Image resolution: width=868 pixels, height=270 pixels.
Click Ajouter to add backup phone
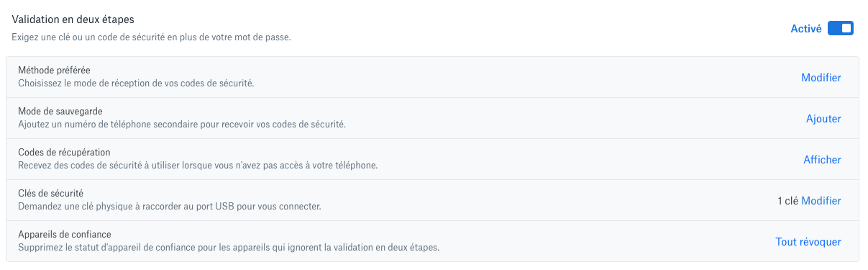coord(823,119)
